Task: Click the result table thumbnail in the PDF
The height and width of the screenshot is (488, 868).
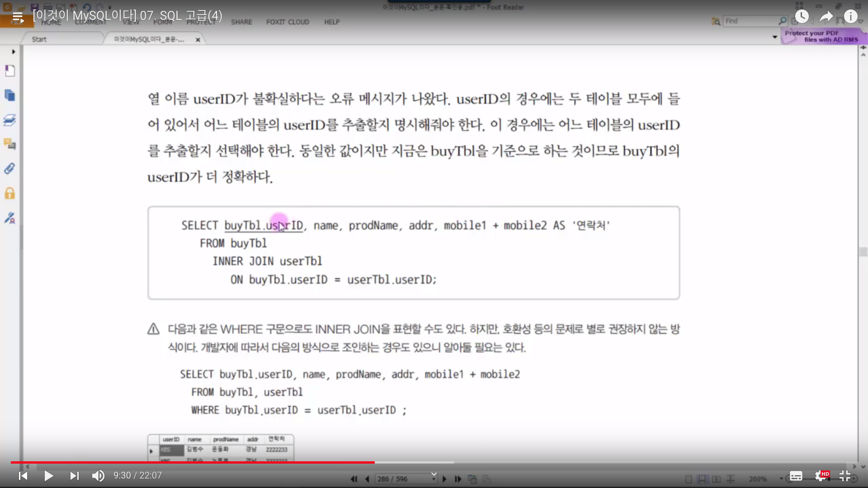Action: click(x=221, y=448)
